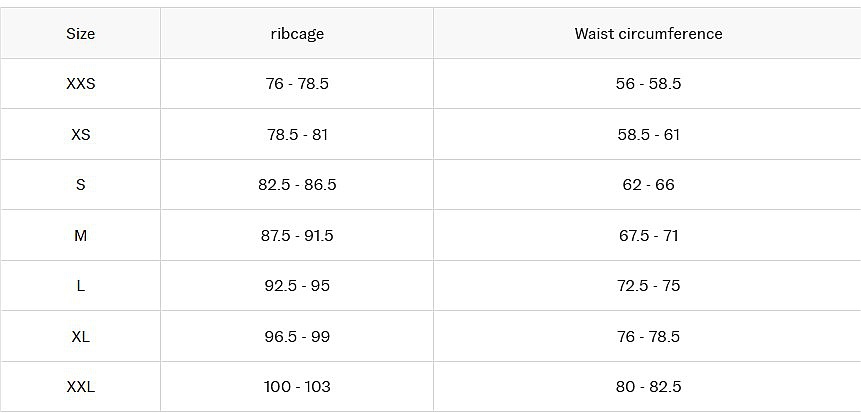Click ribcage value 82.5 - 86.5
This screenshot has width=861, height=413.
(x=297, y=185)
